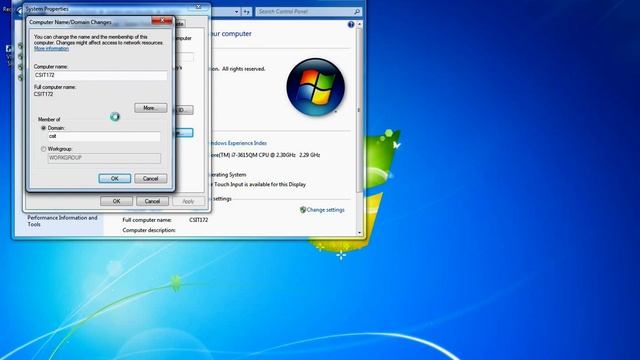
Task: Click the CPU 2.30GHz processor text
Action: click(264, 155)
